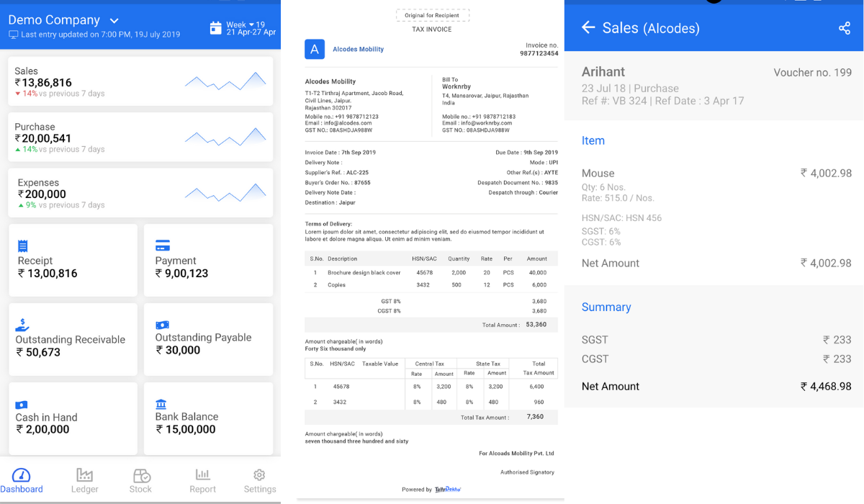Open the Week 19 date selector
This screenshot has width=864, height=504.
(251, 28)
